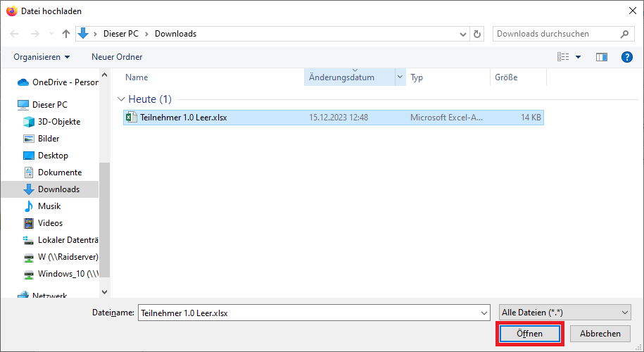Click the search magnifier icon

pos(624,34)
